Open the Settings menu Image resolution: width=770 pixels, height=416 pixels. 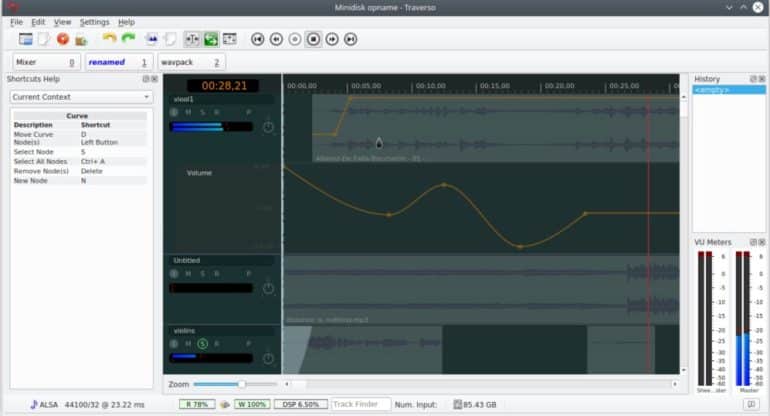pos(94,22)
